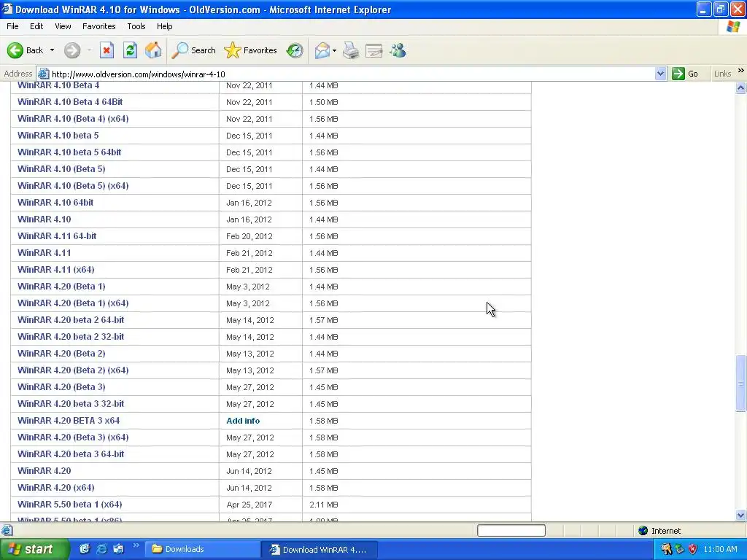Click the vertical scrollbar thumb
The image size is (747, 560).
(741, 383)
